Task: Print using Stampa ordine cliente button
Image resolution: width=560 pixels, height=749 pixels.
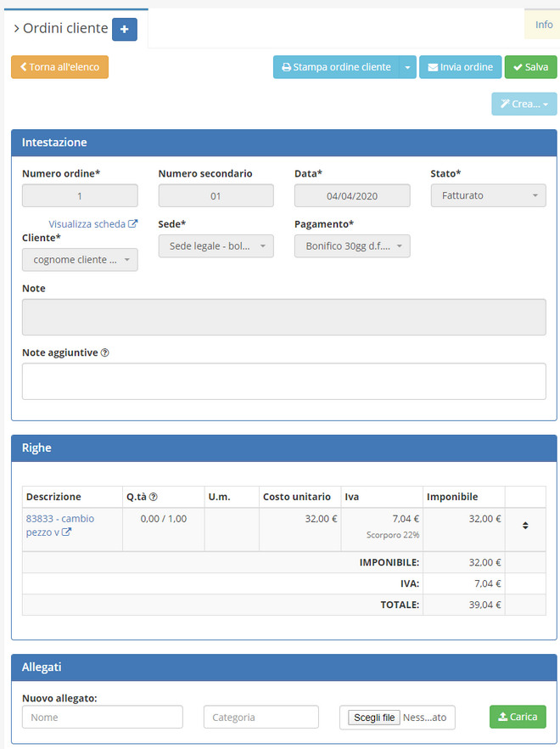Action: coord(336,67)
